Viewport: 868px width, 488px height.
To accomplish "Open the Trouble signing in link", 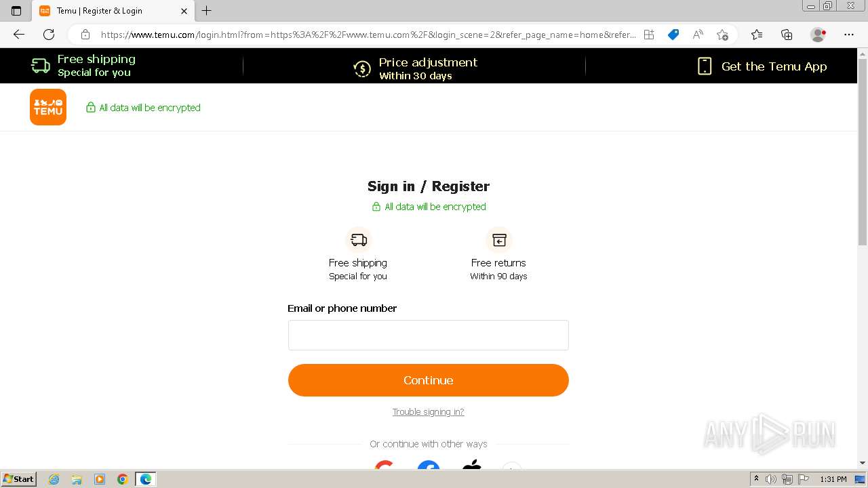I will click(x=428, y=412).
